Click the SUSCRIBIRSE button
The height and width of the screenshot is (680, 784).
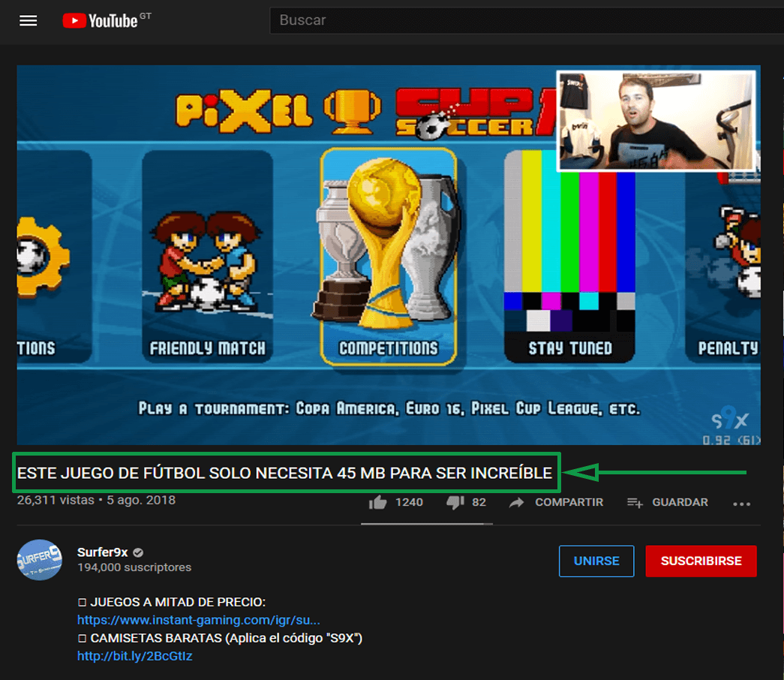click(701, 561)
